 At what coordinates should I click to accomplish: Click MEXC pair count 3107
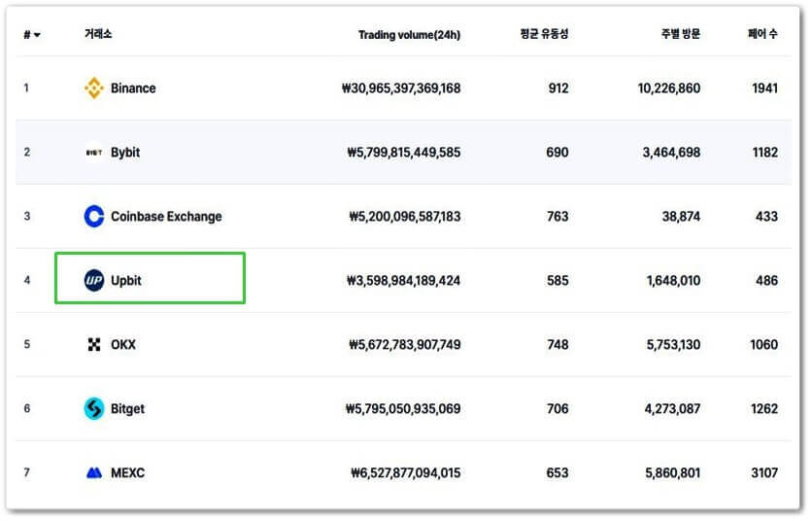[x=764, y=473]
